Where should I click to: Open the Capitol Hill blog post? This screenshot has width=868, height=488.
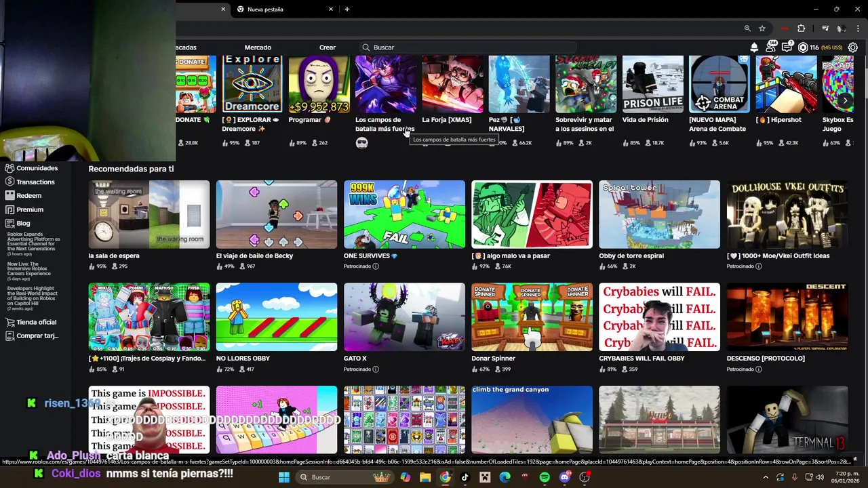(31, 298)
